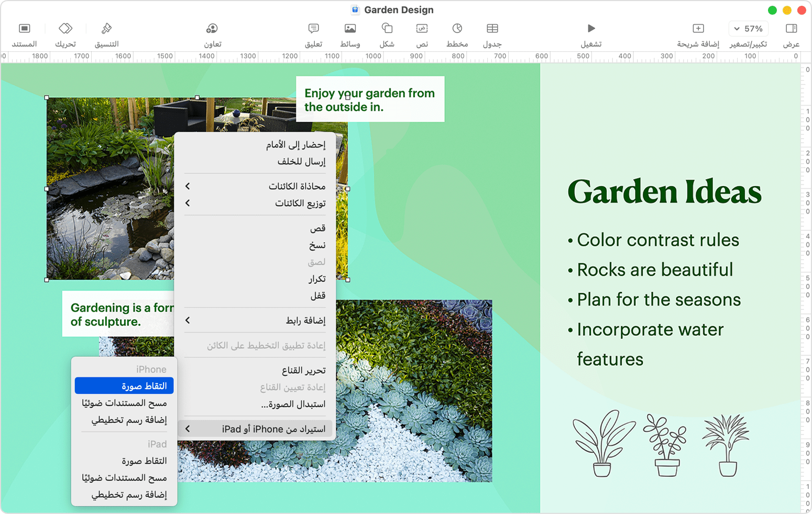The height and width of the screenshot is (514, 812).
Task: Insert a Shape (شكل) from toolbar
Action: [x=387, y=29]
